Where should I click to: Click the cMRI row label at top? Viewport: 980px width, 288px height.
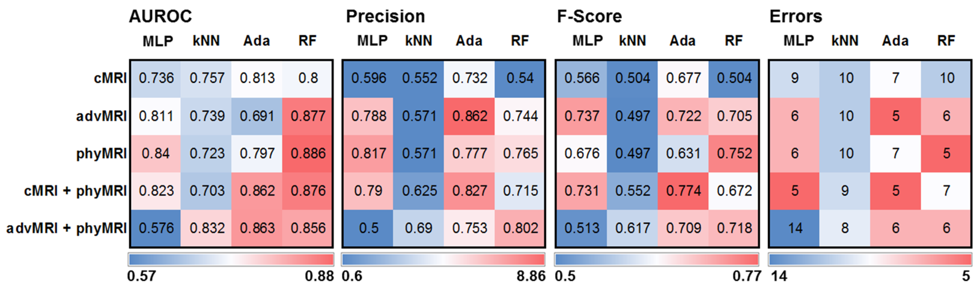pos(110,78)
